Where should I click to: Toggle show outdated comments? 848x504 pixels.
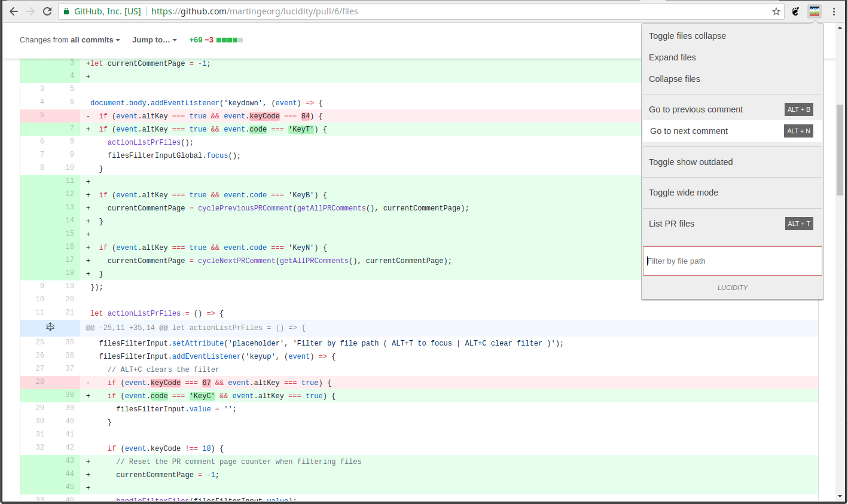691,162
